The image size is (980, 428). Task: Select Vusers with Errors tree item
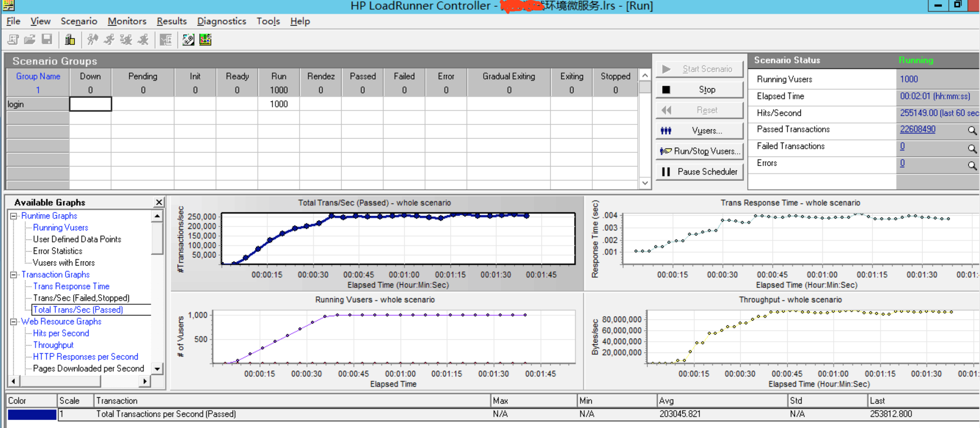[x=64, y=263]
